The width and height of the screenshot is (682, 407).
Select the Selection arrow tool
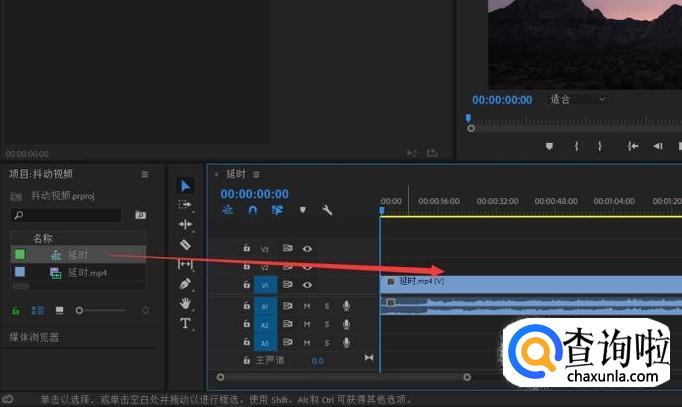tap(185, 185)
